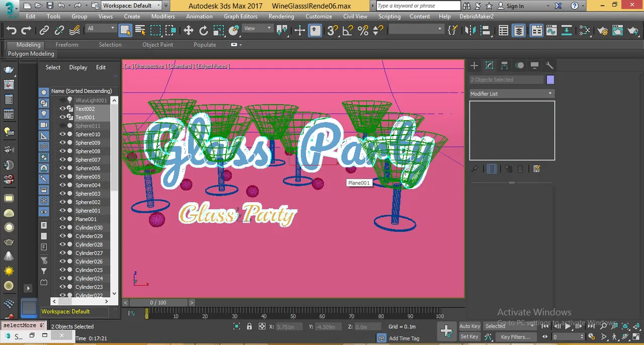Click Add Time Tag
The width and height of the screenshot is (644, 345).
point(404,338)
